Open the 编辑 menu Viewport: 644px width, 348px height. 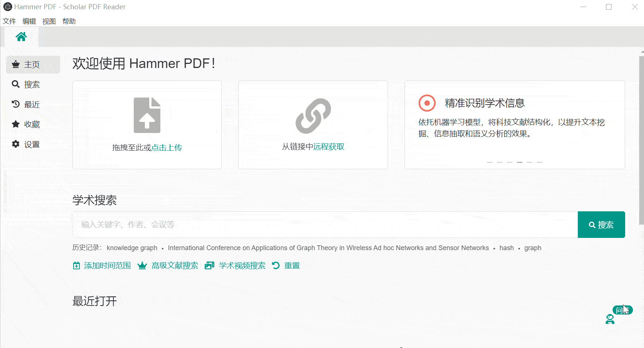coord(29,21)
